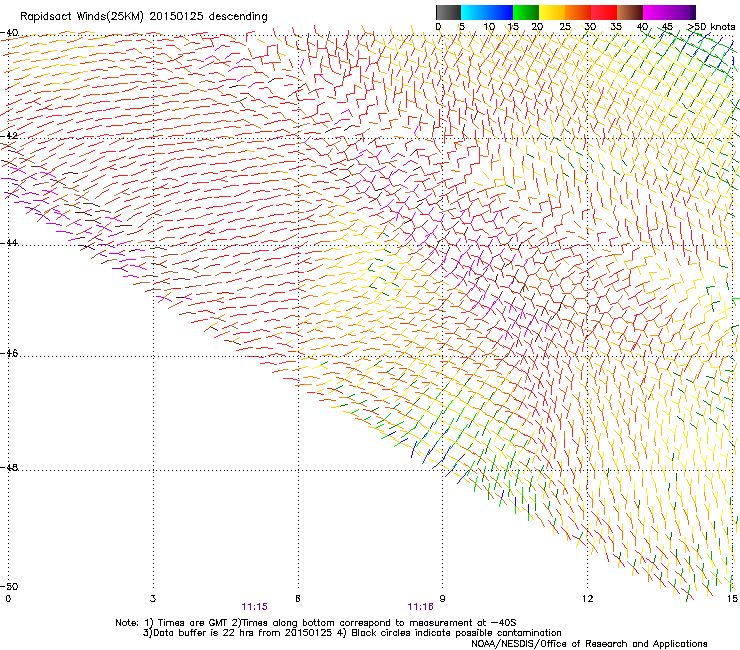
Task: Click the orange 25-30 knots legend segment
Action: tap(578, 12)
